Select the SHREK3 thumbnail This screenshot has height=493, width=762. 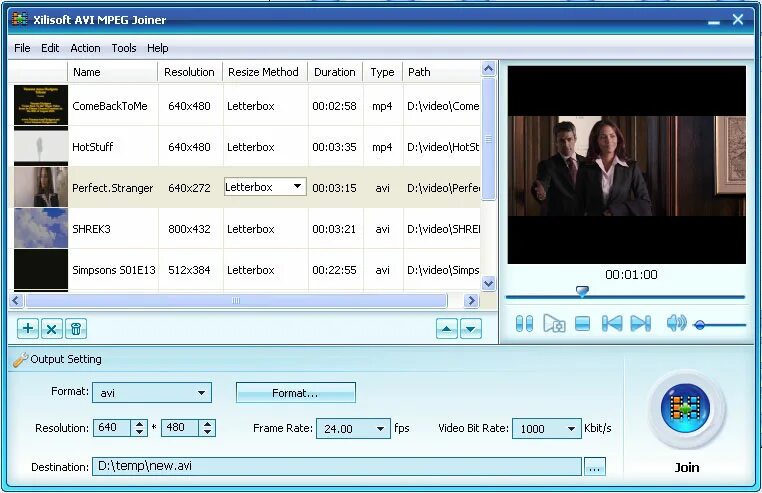click(41, 229)
